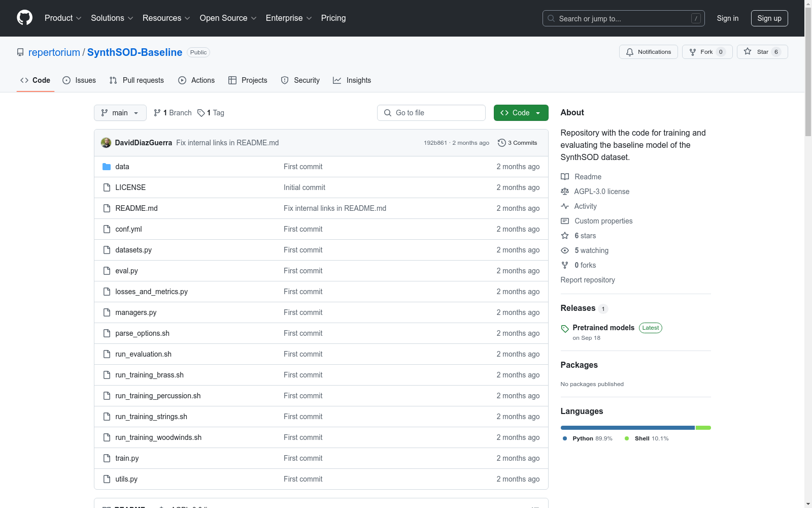Screen dimensions: 812x508
Task: Open the Pull requests tab
Action: click(137, 80)
